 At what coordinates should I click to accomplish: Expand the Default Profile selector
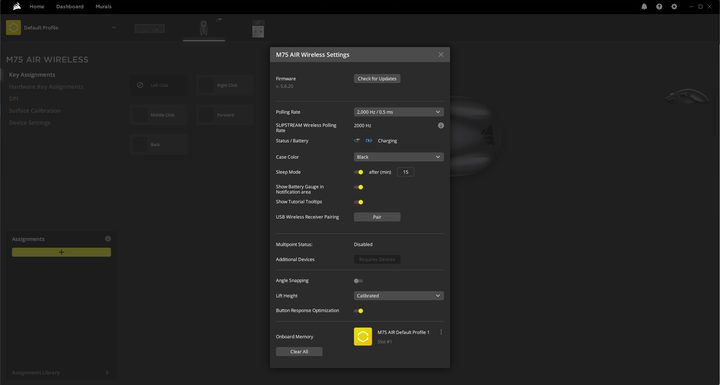(114, 28)
